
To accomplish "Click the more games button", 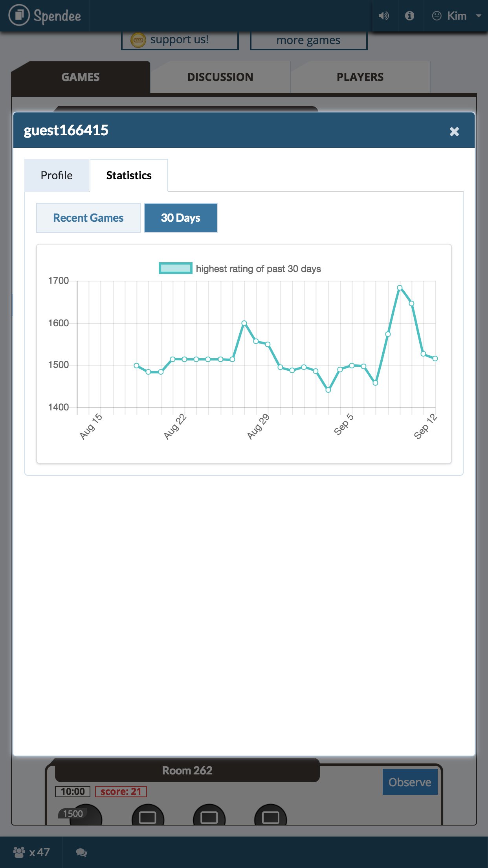I will [308, 40].
